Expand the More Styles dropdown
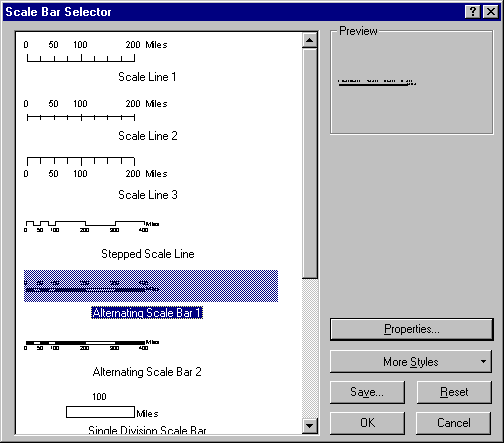504x443 pixels. coord(411,362)
